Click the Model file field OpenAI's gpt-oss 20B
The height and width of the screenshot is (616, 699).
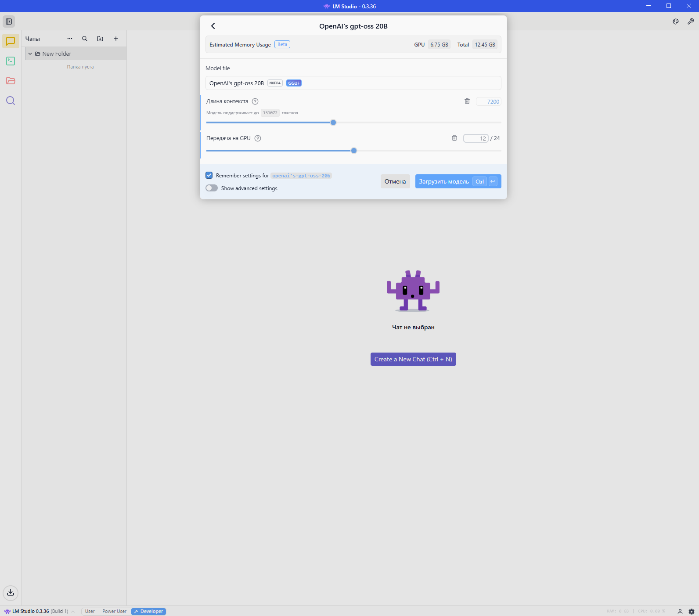[353, 83]
